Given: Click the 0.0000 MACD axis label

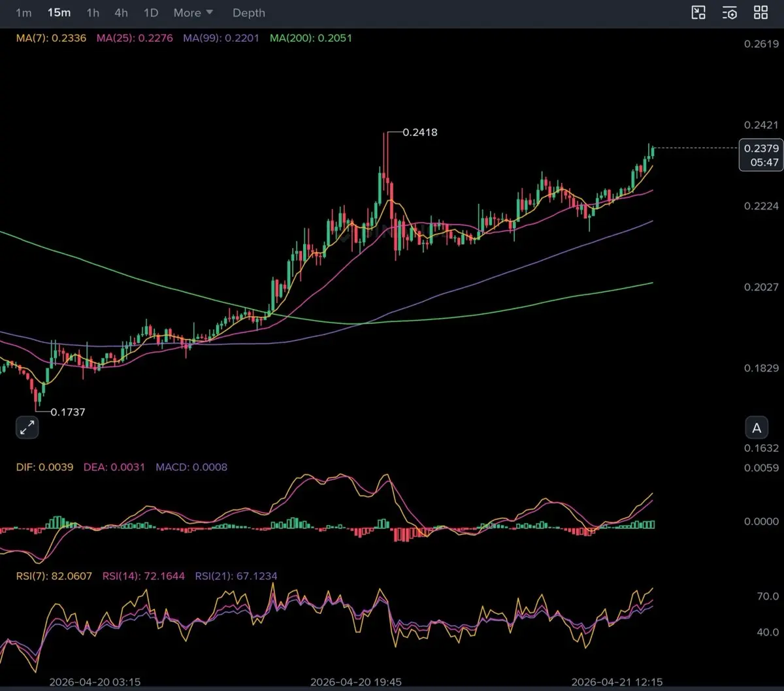Looking at the screenshot, I should pos(761,521).
